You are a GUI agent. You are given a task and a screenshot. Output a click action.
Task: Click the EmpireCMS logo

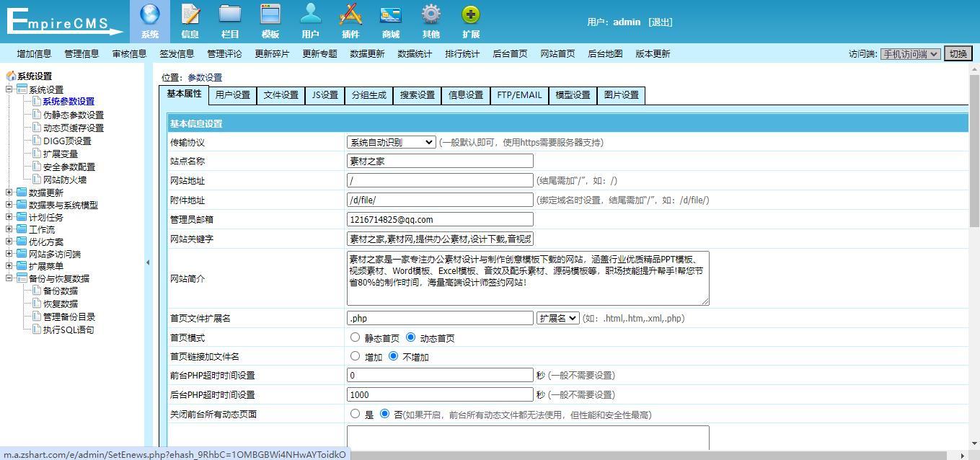pos(65,21)
